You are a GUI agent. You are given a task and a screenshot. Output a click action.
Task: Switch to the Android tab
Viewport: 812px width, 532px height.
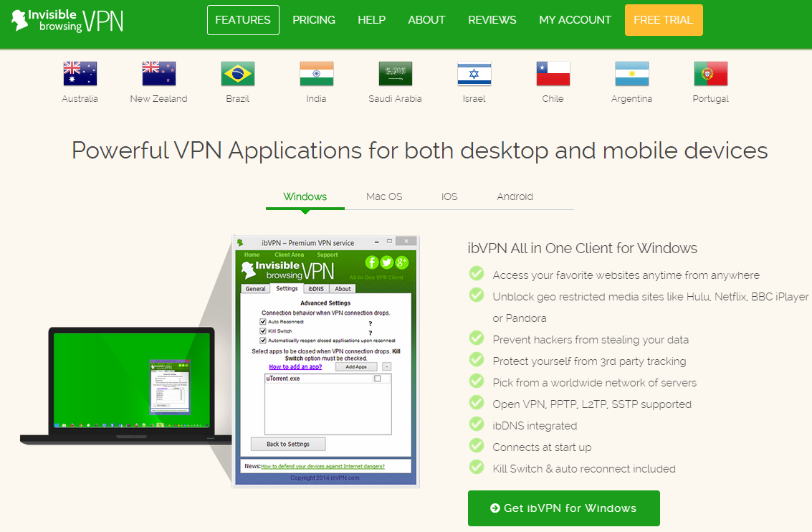click(x=515, y=197)
